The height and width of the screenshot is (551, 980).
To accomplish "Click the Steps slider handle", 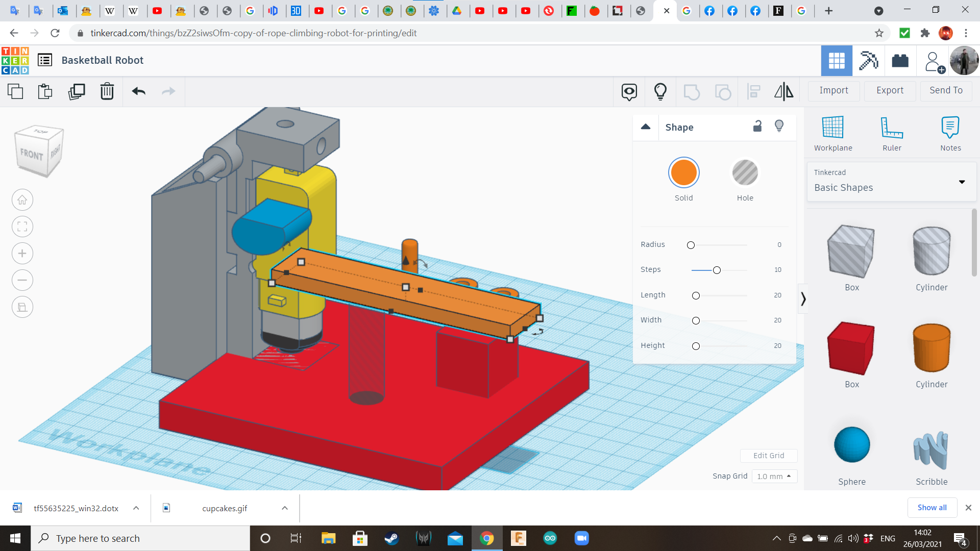I will 717,270.
